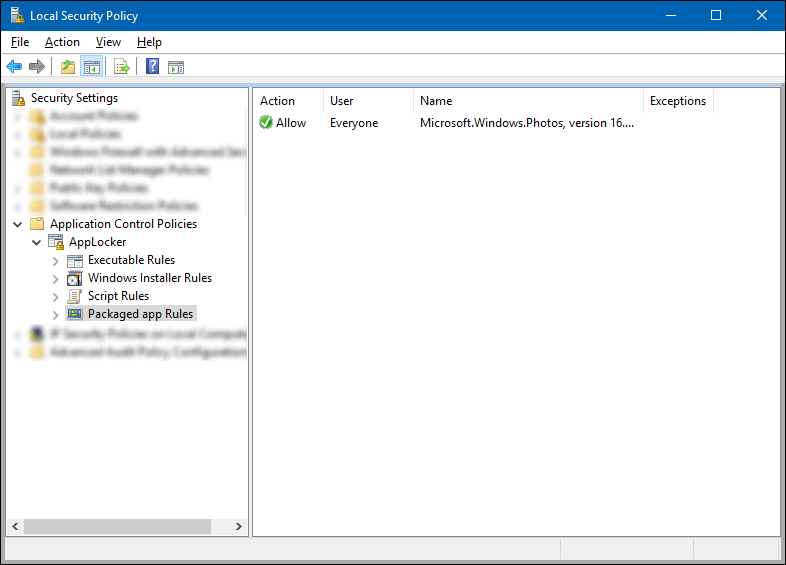Image resolution: width=786 pixels, height=565 pixels.
Task: Select the AppLocker node icon
Action: point(56,242)
